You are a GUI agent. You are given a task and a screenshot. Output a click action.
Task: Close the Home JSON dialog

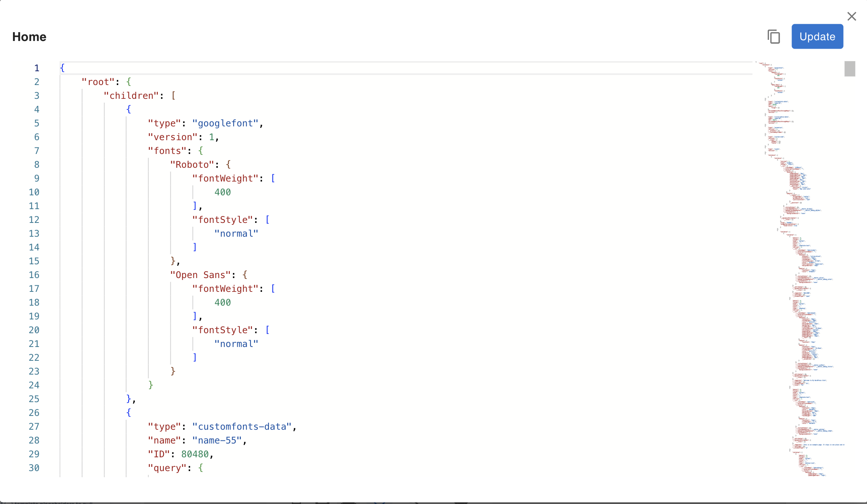click(851, 16)
